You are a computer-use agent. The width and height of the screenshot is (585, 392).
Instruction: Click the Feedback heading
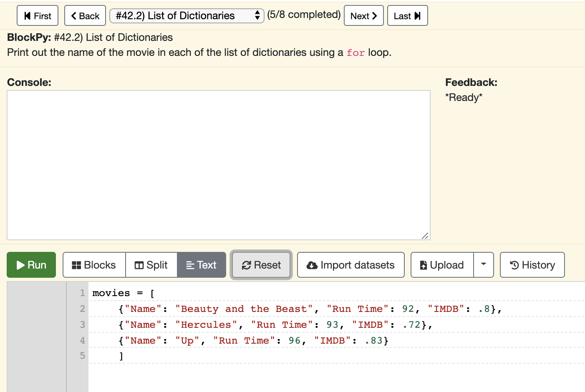click(x=471, y=83)
